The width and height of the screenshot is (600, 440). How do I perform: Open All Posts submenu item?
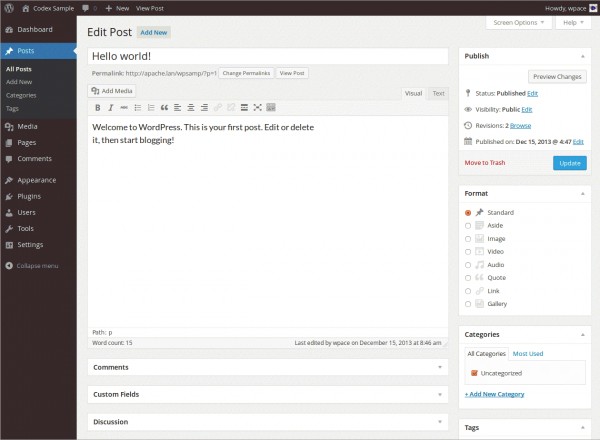(19, 69)
